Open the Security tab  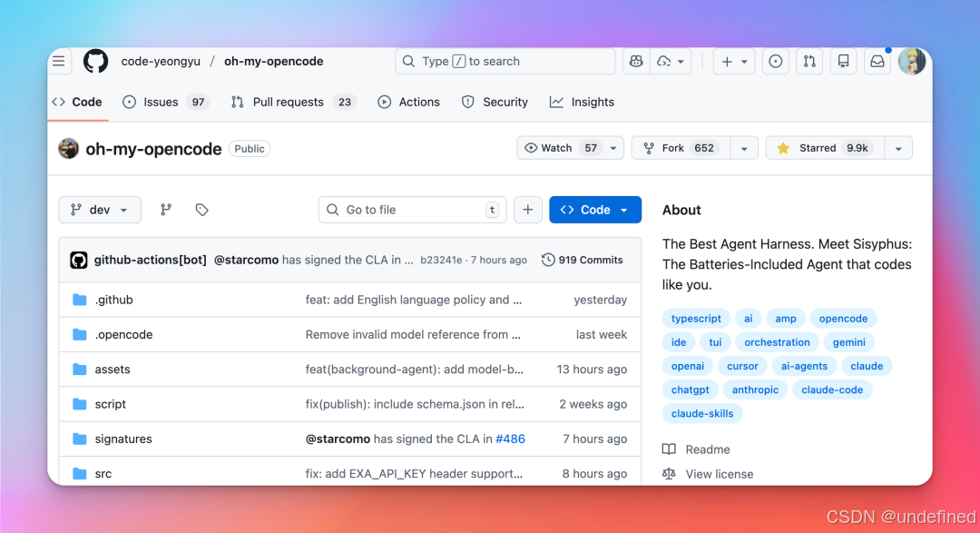point(495,102)
